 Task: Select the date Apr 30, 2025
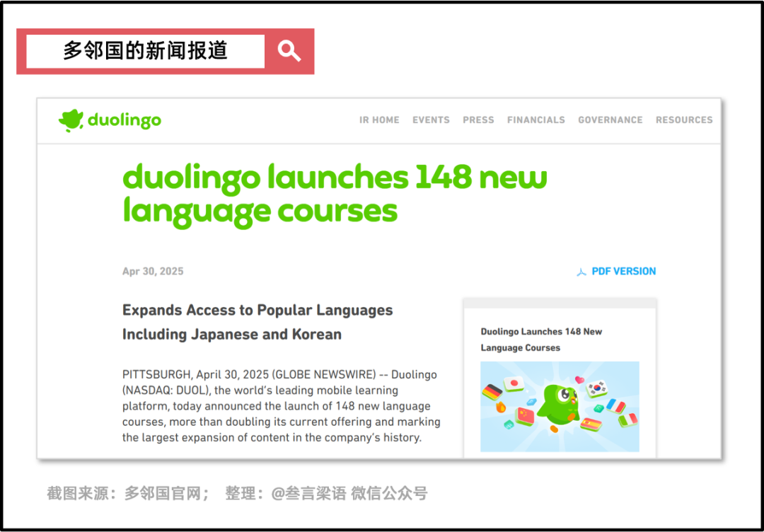point(153,272)
